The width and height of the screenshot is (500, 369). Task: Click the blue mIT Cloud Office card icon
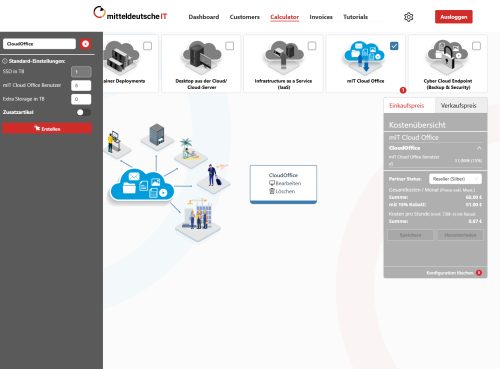365,57
